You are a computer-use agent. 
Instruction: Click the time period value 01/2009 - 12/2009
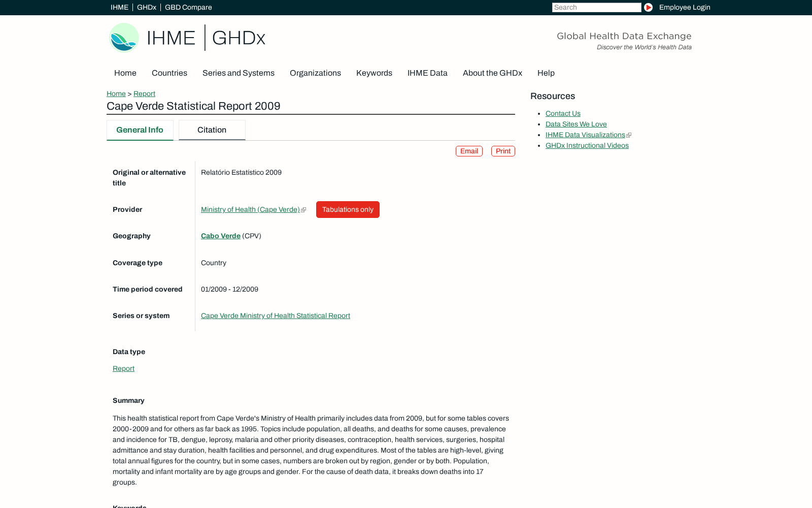tap(229, 289)
